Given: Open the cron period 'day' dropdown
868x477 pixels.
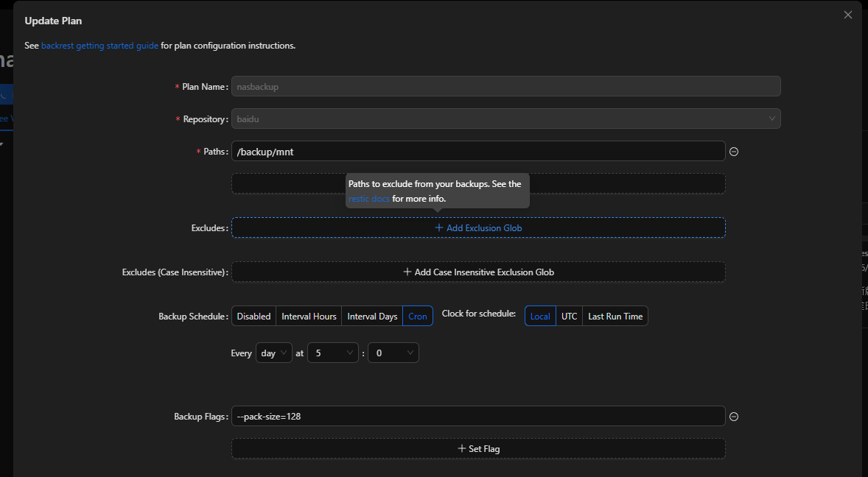Looking at the screenshot, I should (x=274, y=353).
